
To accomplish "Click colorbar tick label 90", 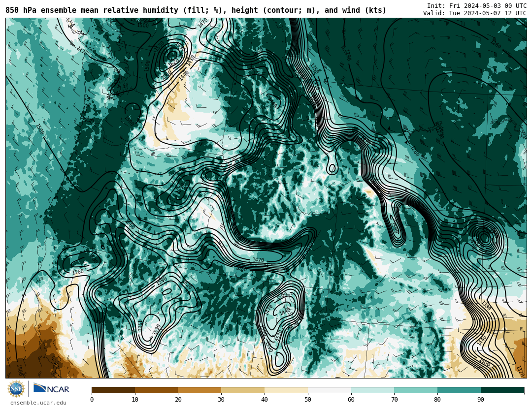I will point(481,400).
